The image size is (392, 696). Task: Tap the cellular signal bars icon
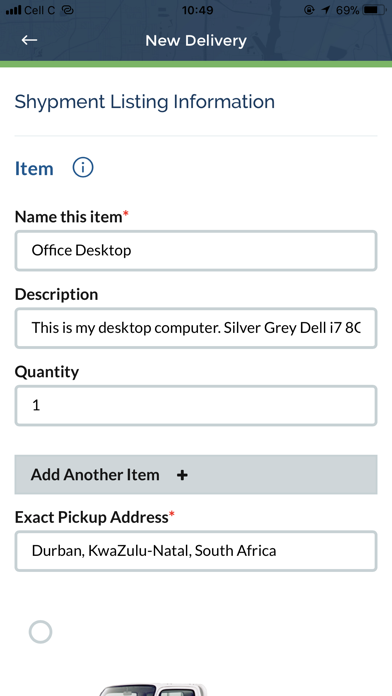click(x=13, y=10)
